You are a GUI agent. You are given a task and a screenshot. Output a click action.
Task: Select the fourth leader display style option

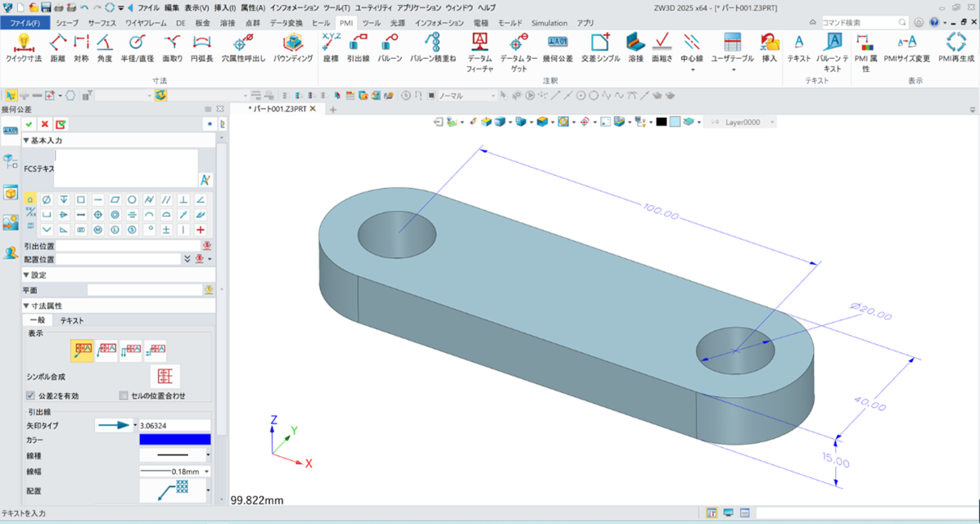155,350
